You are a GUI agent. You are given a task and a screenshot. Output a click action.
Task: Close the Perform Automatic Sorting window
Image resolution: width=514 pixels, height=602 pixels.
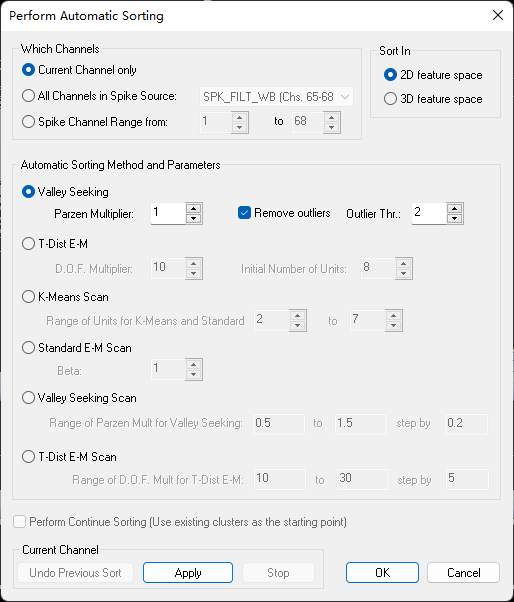498,15
